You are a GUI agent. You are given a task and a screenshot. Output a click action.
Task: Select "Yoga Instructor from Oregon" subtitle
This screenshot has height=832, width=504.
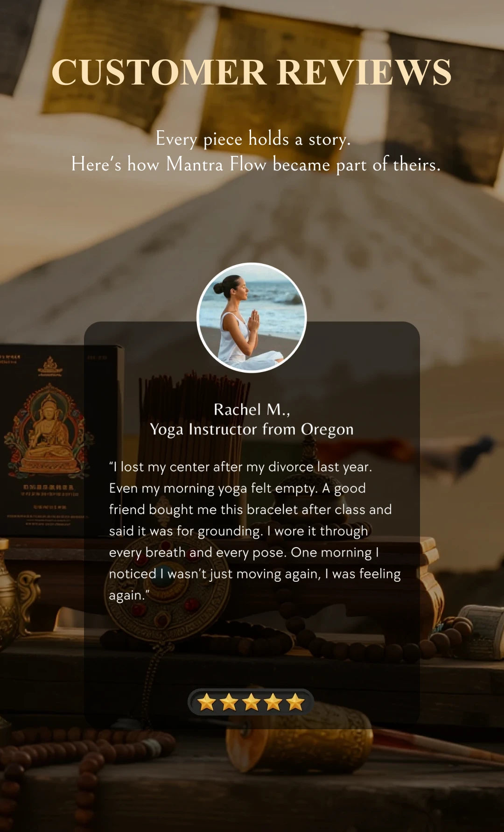tap(252, 430)
